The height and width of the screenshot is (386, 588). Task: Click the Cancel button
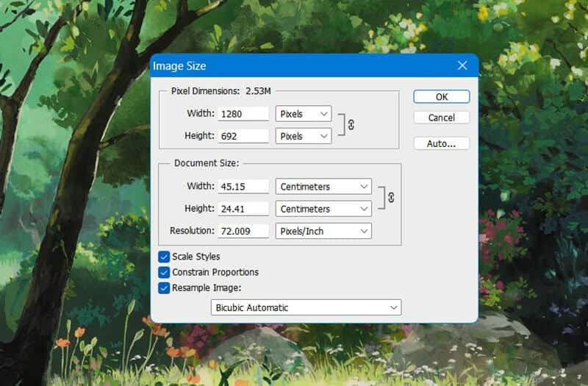point(441,118)
